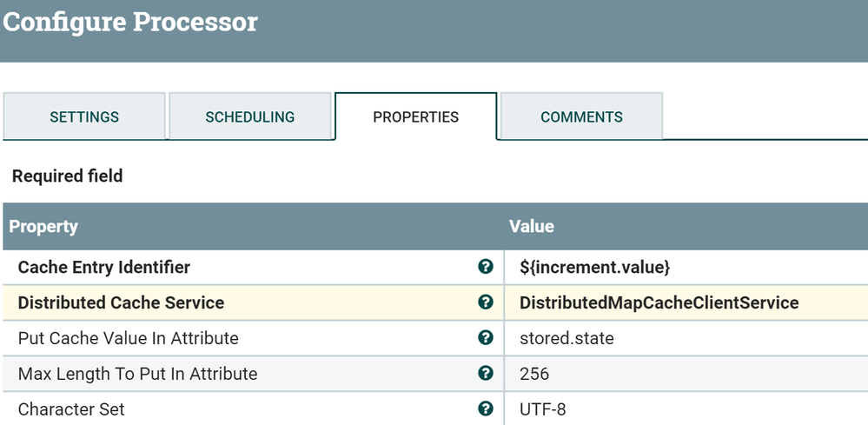
Task: Edit the 256 max length value
Action: point(534,374)
